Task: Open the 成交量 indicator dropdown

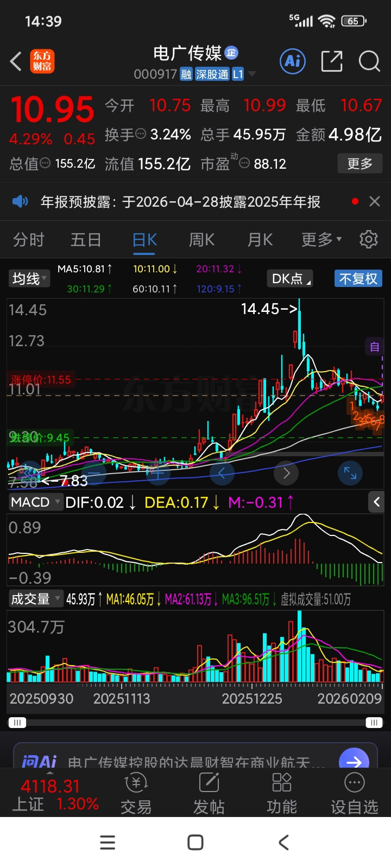Action: (36, 599)
